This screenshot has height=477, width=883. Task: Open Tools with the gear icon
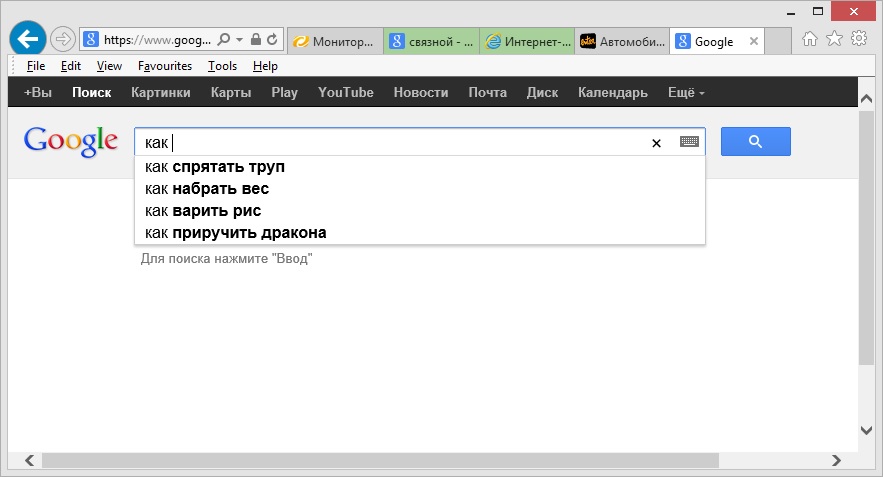coord(859,38)
